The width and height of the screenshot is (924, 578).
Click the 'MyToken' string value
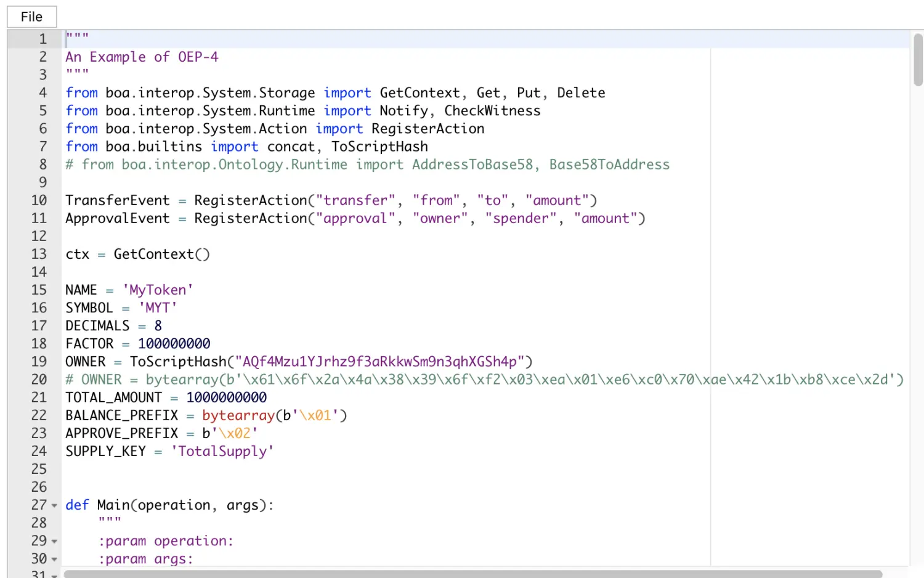point(158,290)
